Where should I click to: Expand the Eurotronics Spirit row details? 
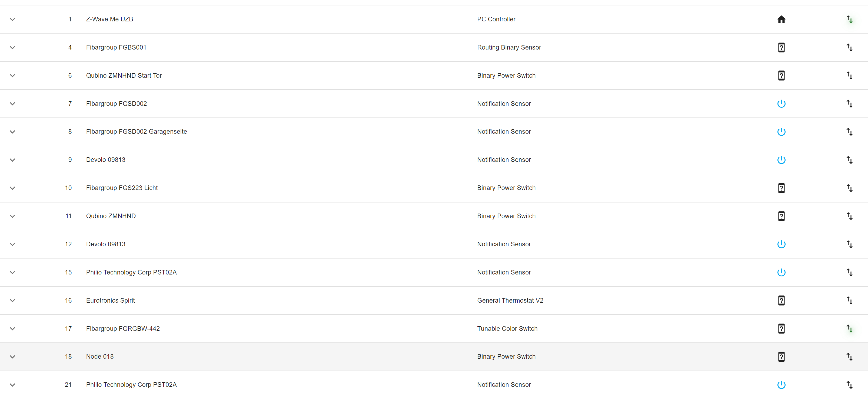[12, 300]
